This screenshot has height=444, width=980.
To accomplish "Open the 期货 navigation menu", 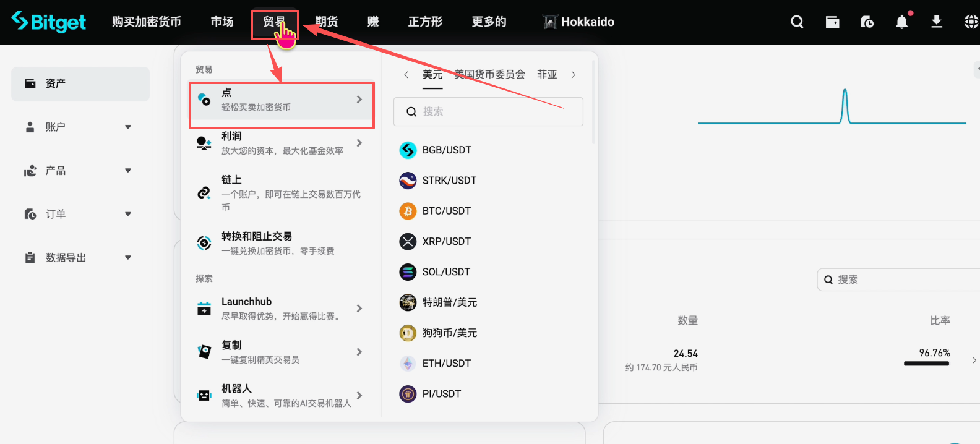I will point(327,22).
